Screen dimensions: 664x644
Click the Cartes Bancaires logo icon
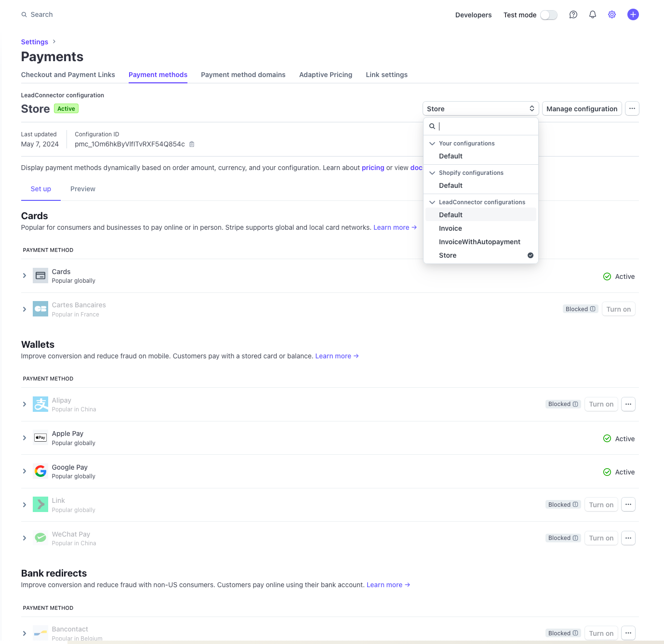tap(40, 309)
